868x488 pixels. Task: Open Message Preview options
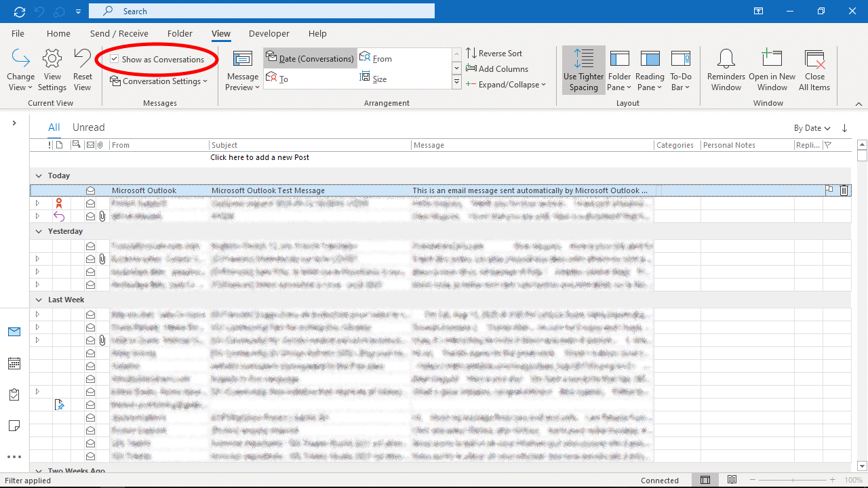click(243, 70)
